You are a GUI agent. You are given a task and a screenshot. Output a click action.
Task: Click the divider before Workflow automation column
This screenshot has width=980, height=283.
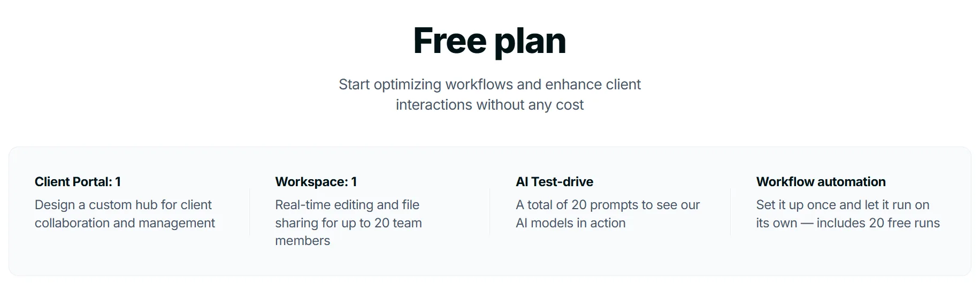click(x=730, y=212)
